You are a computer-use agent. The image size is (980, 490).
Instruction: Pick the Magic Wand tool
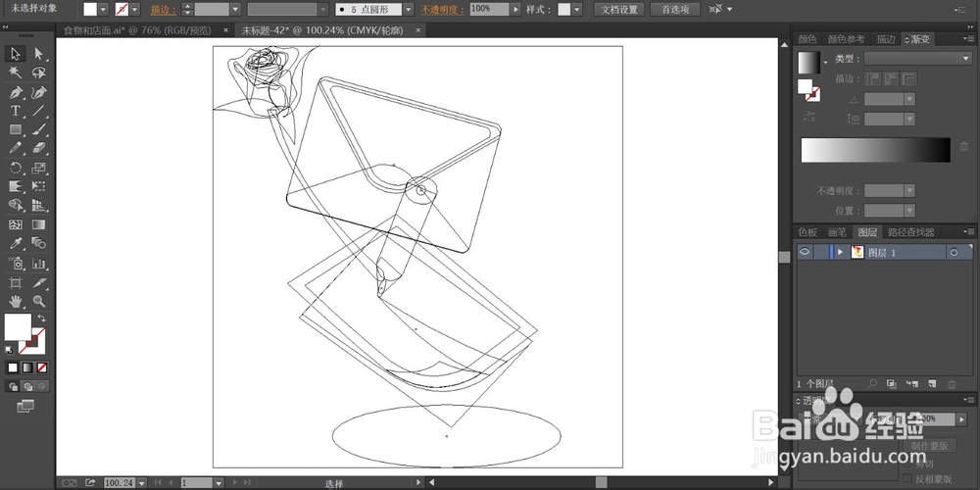point(16,73)
